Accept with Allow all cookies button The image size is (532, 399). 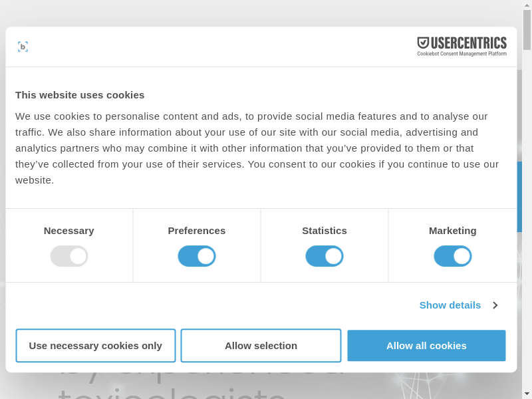(426, 346)
